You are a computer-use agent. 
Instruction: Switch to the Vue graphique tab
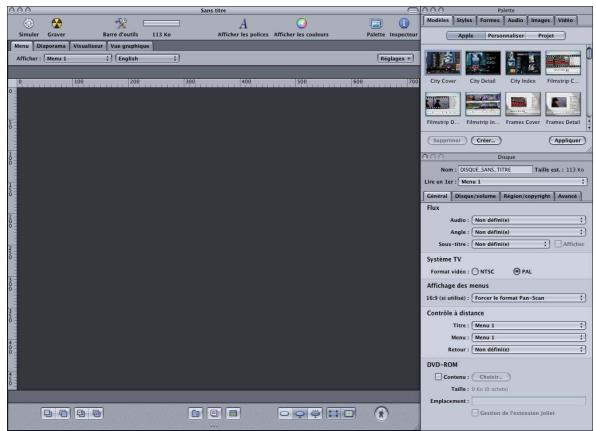click(130, 46)
